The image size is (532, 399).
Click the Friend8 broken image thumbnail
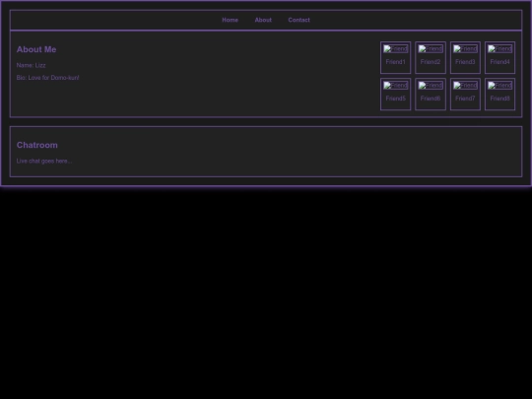click(500, 86)
